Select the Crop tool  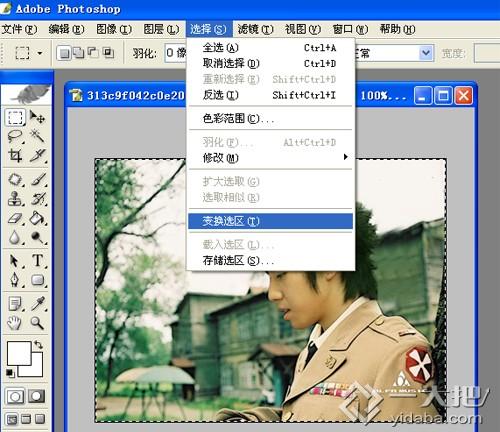15,155
